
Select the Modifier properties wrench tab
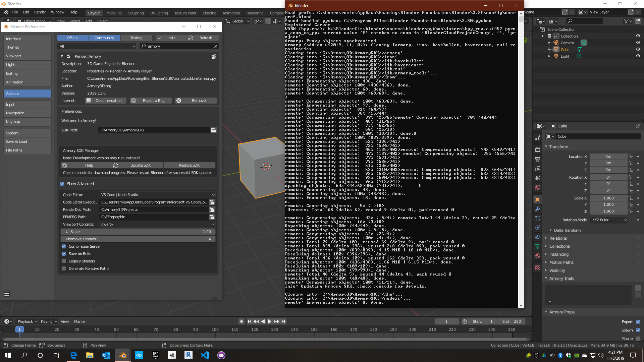point(538,209)
